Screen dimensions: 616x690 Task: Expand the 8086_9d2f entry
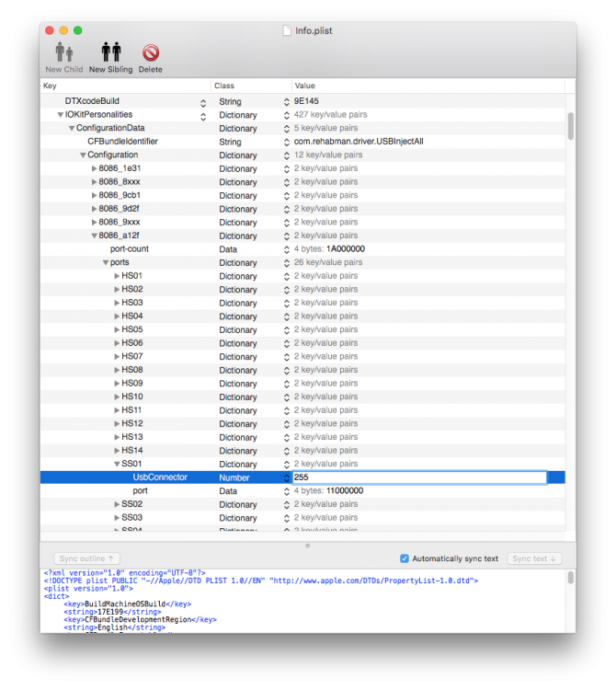click(x=94, y=209)
